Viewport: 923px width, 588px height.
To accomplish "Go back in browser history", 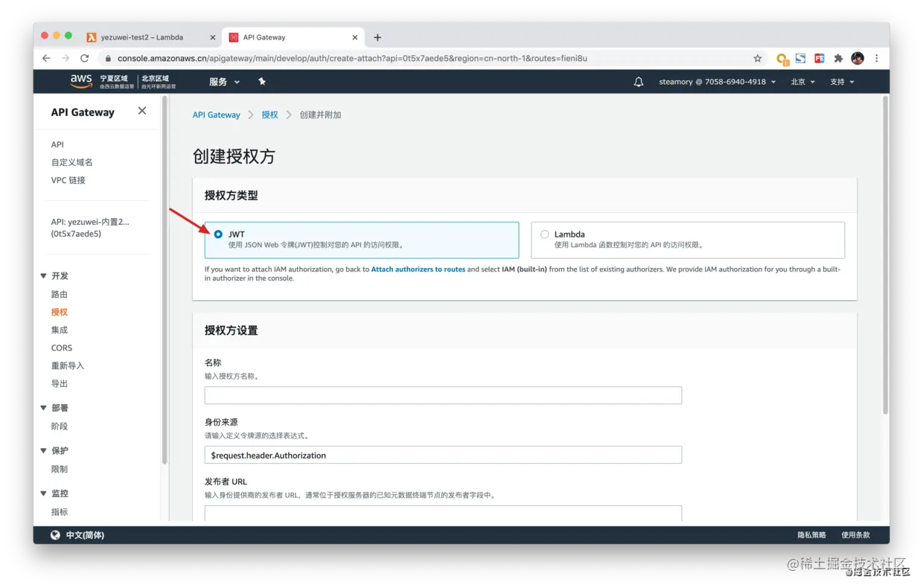I will pyautogui.click(x=46, y=58).
